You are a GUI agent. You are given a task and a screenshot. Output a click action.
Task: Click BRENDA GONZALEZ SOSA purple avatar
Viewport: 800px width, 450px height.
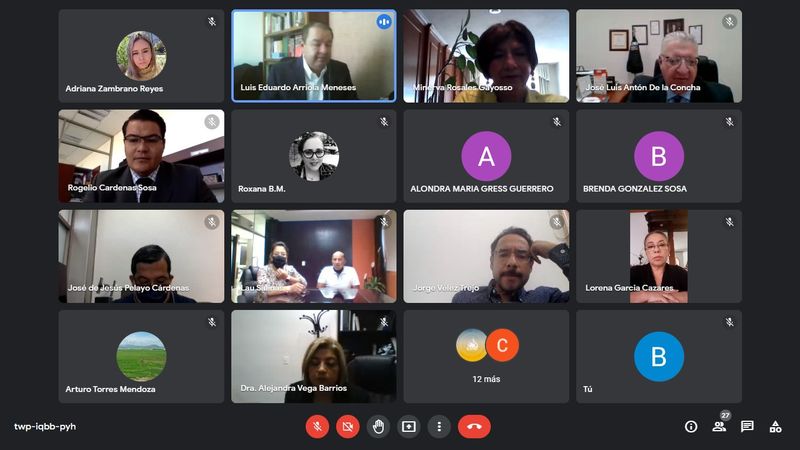pyautogui.click(x=659, y=156)
